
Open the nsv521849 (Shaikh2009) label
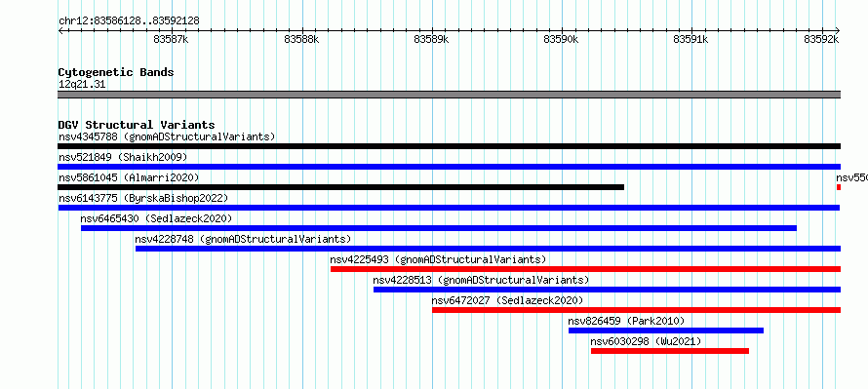coord(123,157)
